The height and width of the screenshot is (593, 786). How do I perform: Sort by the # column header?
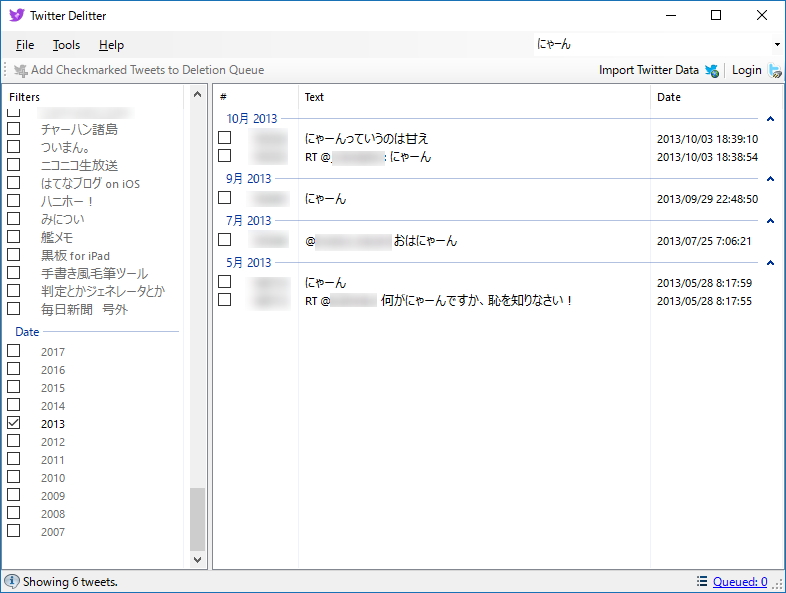(256, 97)
